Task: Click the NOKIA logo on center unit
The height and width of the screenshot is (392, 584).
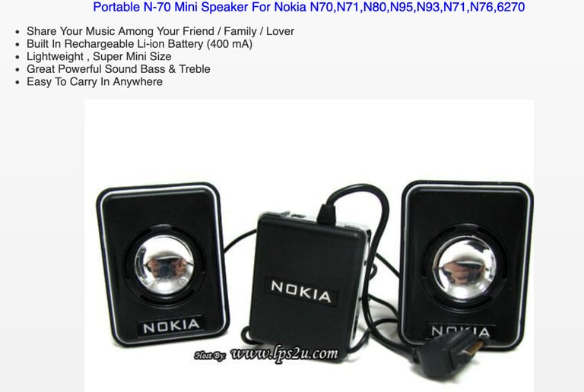Action: tap(301, 291)
